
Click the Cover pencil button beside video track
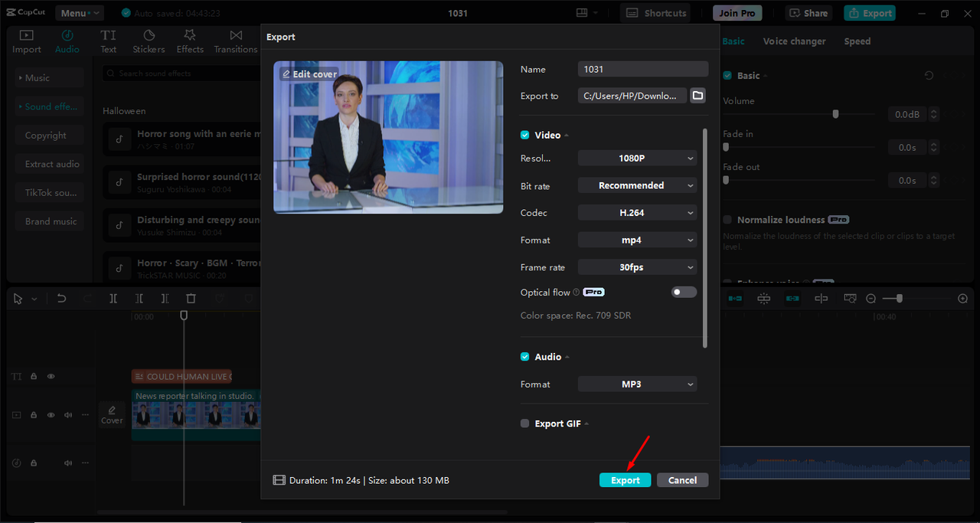pyautogui.click(x=112, y=415)
